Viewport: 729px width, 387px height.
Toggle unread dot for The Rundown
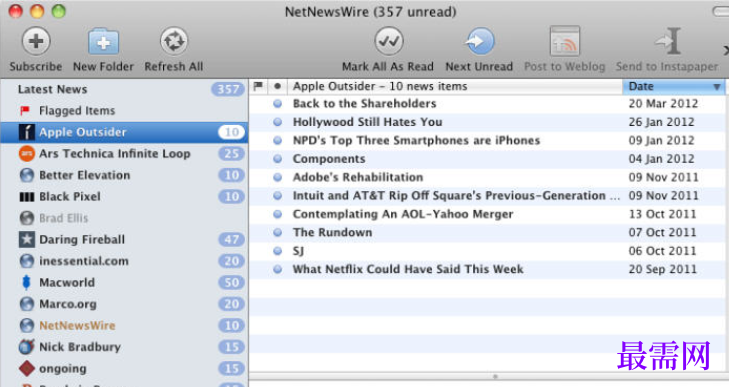pyautogui.click(x=278, y=232)
